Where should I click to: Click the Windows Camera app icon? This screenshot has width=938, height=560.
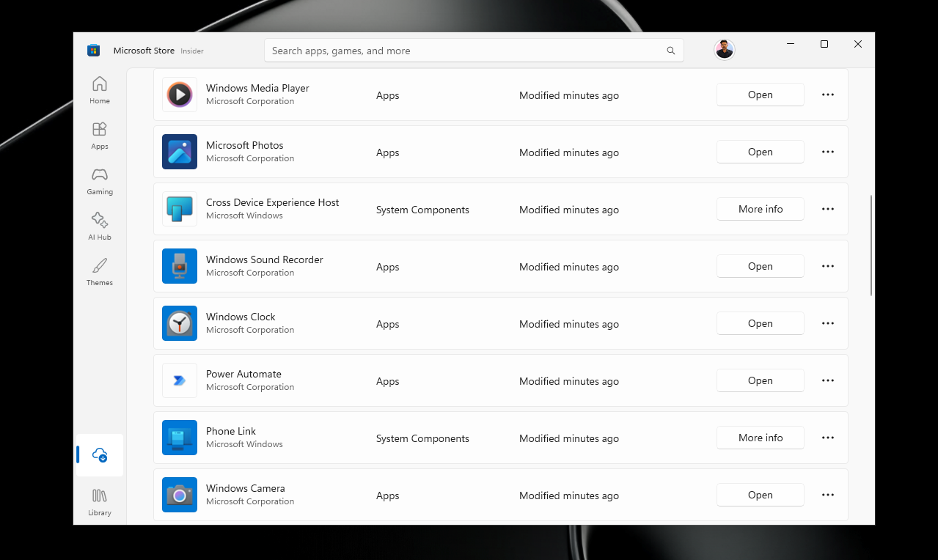180,495
